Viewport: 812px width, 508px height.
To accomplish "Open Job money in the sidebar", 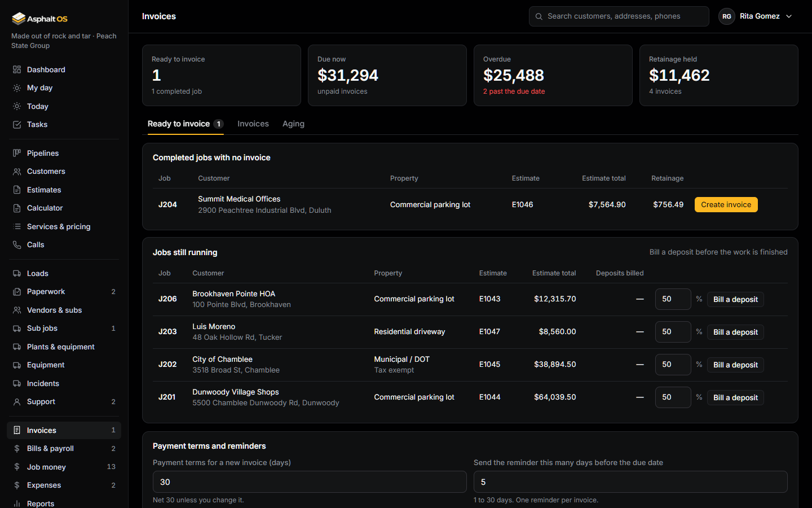I will coord(64,467).
